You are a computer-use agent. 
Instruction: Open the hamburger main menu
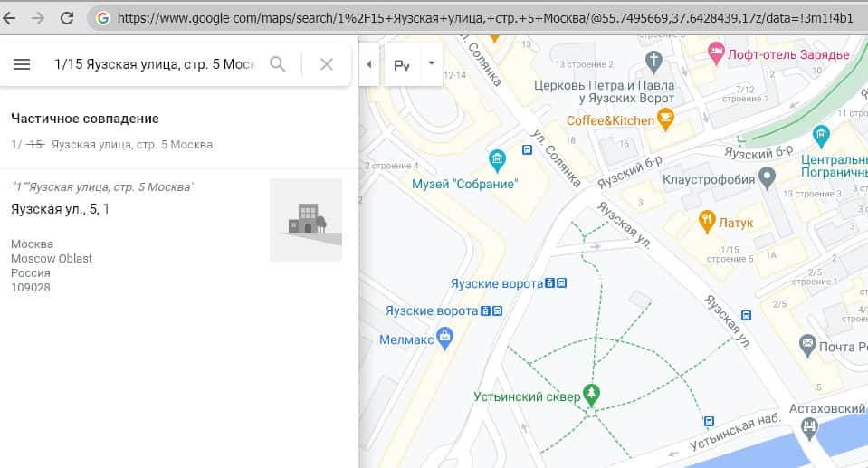click(x=23, y=64)
